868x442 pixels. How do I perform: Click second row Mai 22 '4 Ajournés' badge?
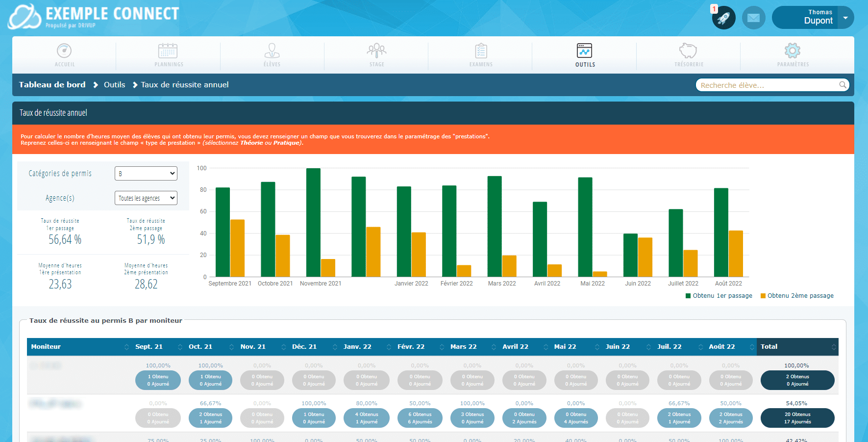point(576,418)
